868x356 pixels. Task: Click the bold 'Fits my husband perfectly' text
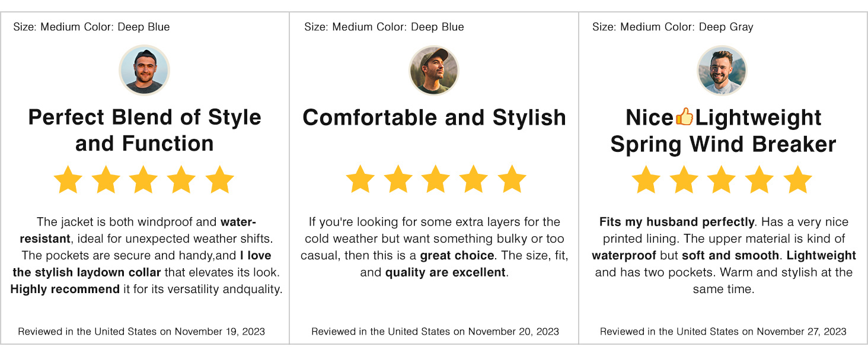[x=676, y=222]
